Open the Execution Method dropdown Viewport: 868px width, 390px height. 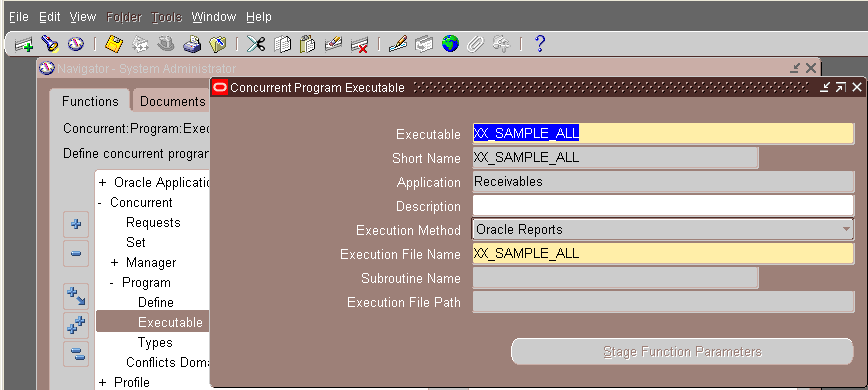[x=846, y=229]
